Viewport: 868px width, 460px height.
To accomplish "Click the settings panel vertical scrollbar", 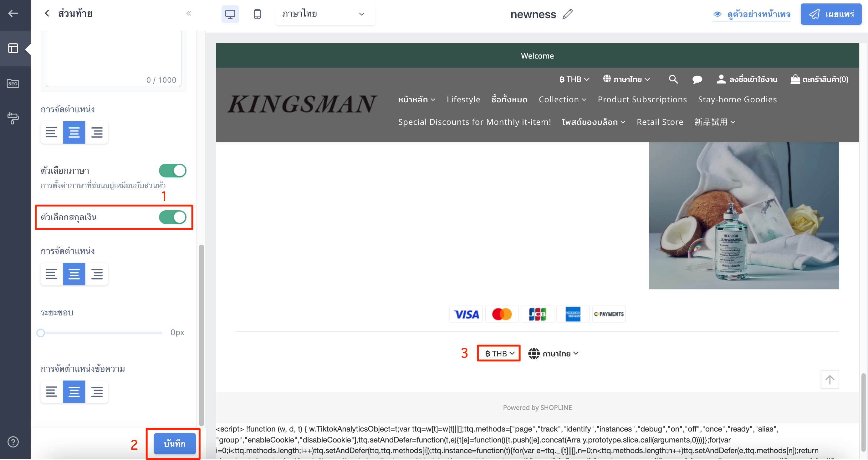I will click(202, 335).
